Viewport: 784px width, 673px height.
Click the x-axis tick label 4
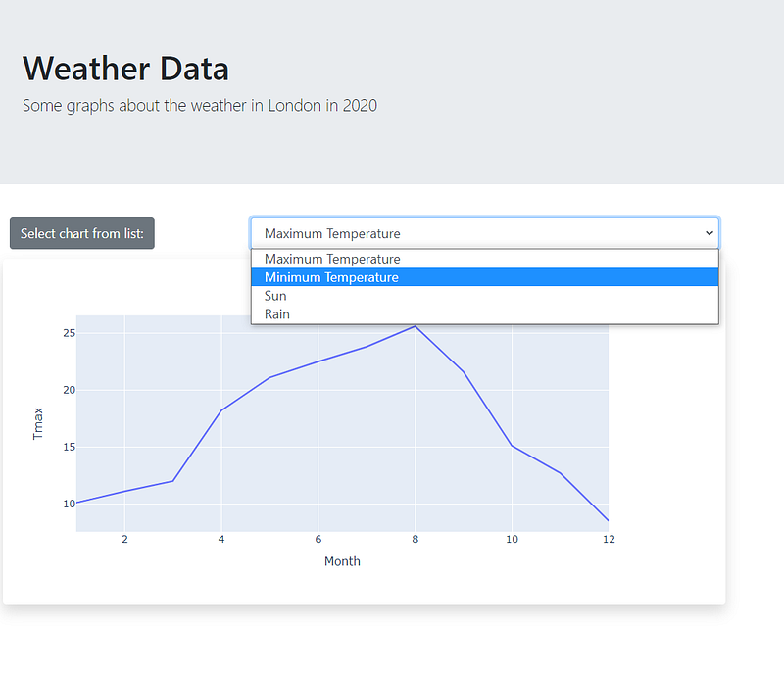(221, 539)
